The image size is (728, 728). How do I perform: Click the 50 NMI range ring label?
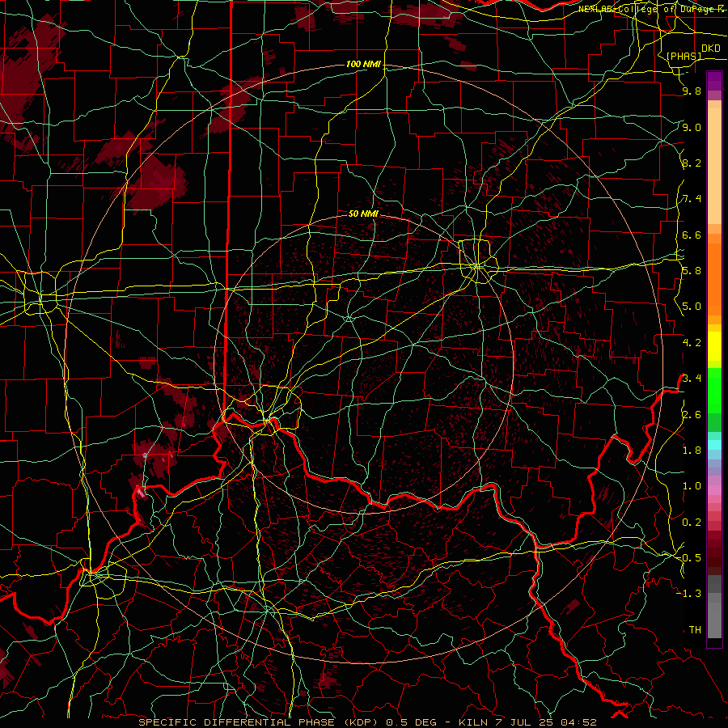(363, 214)
